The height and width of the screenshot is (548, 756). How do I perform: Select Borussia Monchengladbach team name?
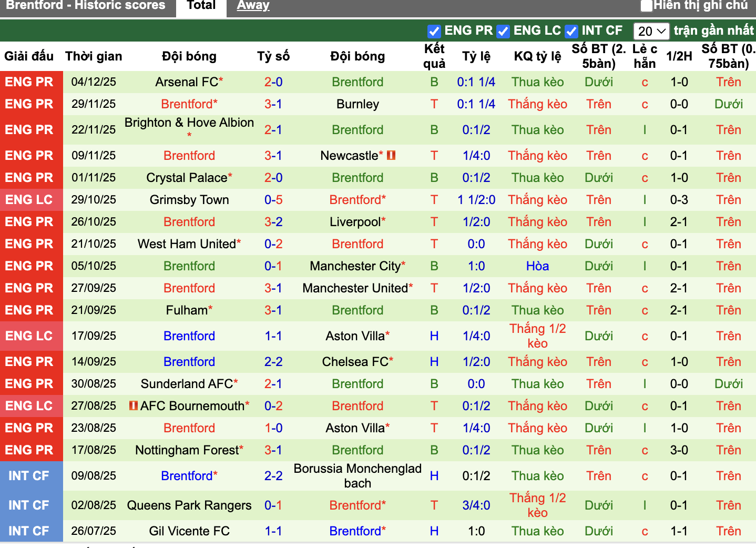pos(357,476)
